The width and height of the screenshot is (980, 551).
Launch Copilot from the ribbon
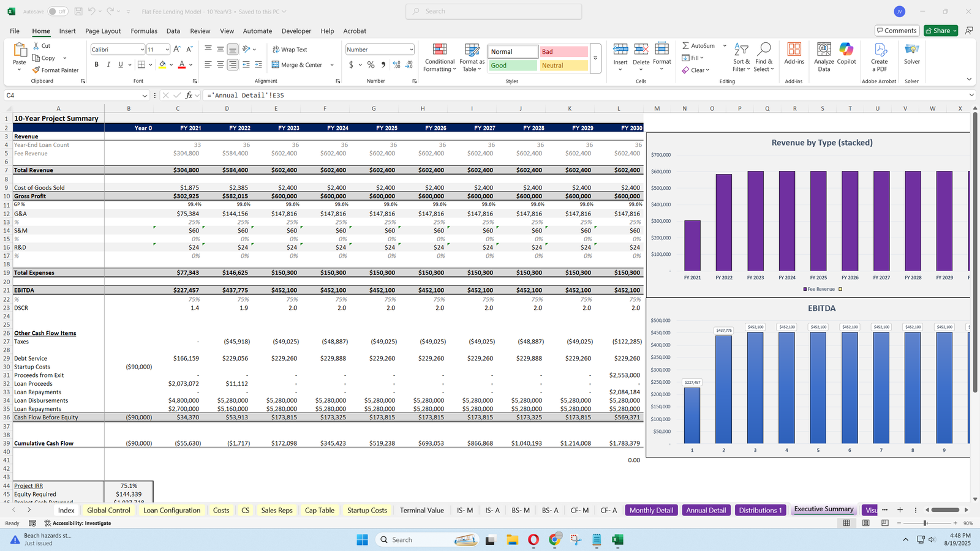click(846, 50)
